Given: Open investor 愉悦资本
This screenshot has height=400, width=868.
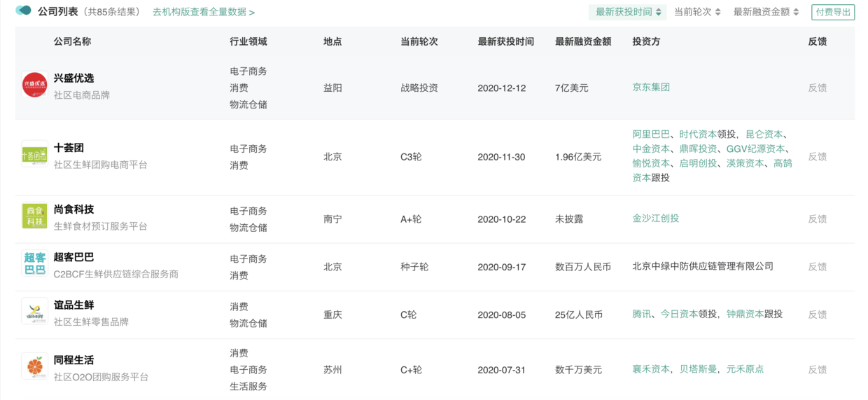Looking at the screenshot, I should 651,163.
